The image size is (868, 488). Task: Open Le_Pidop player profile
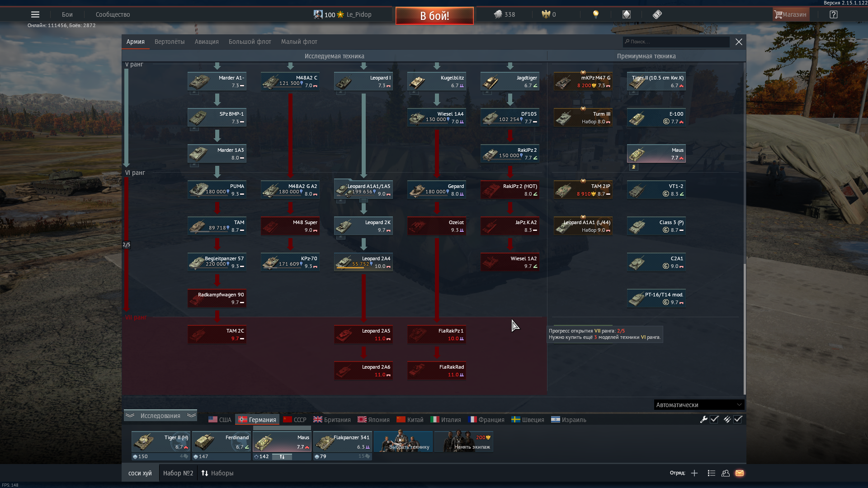(343, 14)
